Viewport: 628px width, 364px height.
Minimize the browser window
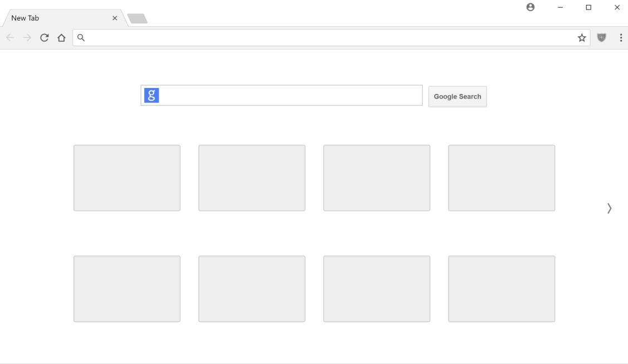coord(560,7)
